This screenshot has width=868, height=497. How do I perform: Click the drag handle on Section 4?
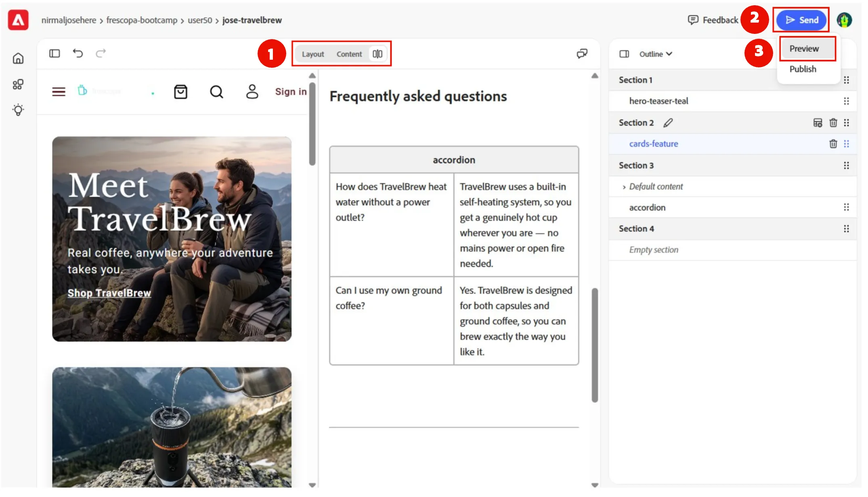(847, 229)
